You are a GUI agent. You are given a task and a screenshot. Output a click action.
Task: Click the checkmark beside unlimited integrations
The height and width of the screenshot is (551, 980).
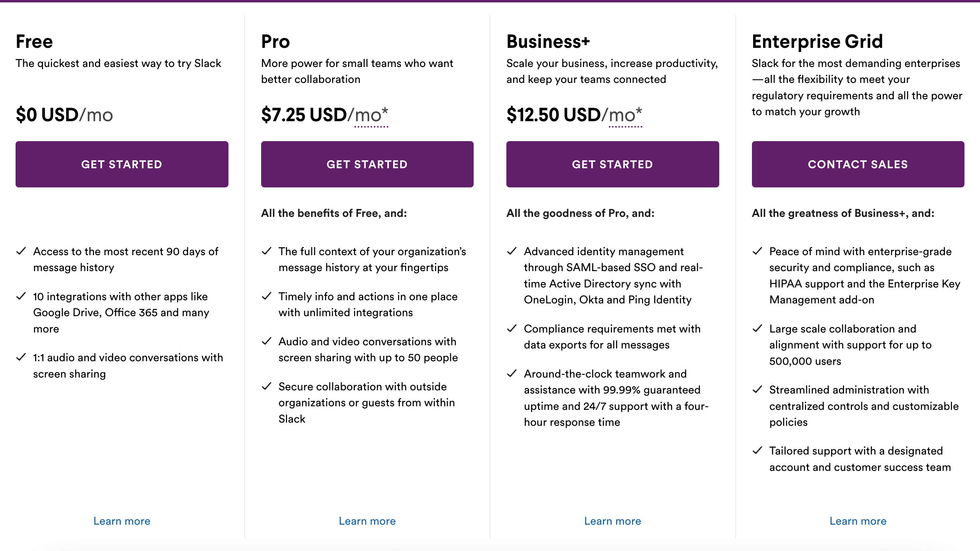coord(266,296)
